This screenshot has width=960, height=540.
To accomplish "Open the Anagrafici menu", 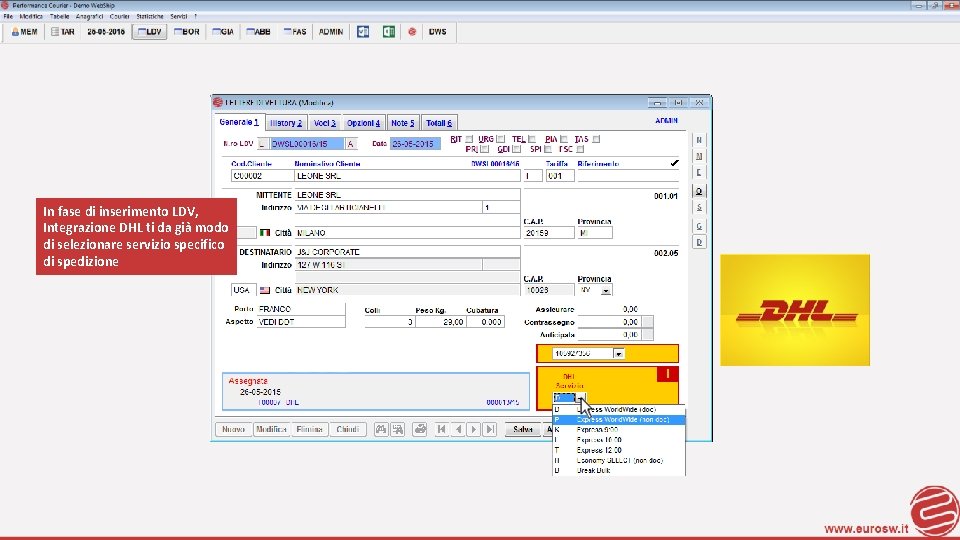I will [89, 17].
